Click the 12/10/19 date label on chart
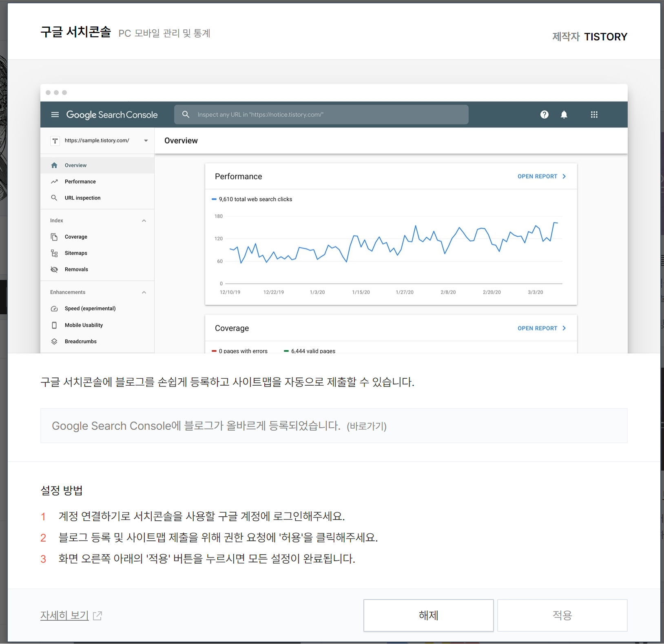 pos(230,292)
